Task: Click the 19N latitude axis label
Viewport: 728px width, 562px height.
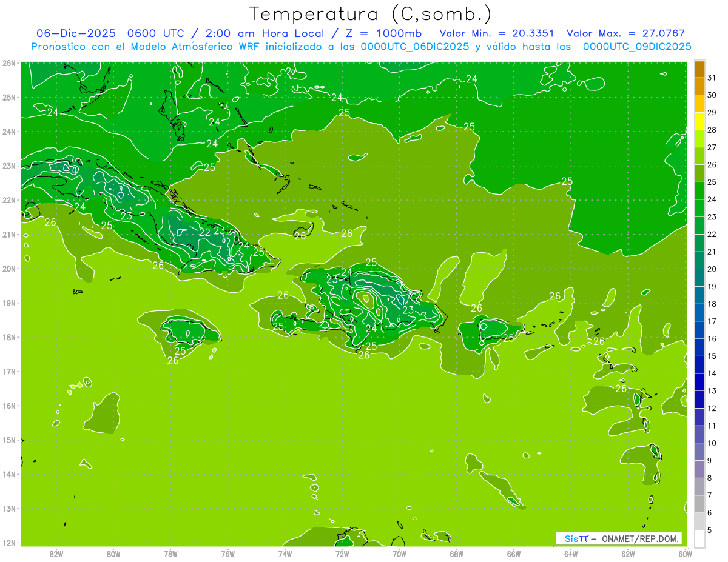Action: click(x=8, y=303)
